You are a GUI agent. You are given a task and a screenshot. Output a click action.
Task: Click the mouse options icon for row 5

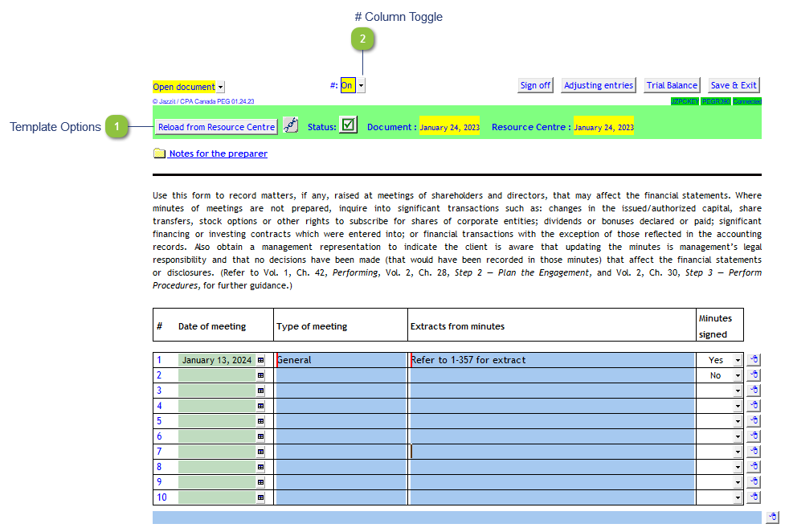click(x=754, y=421)
